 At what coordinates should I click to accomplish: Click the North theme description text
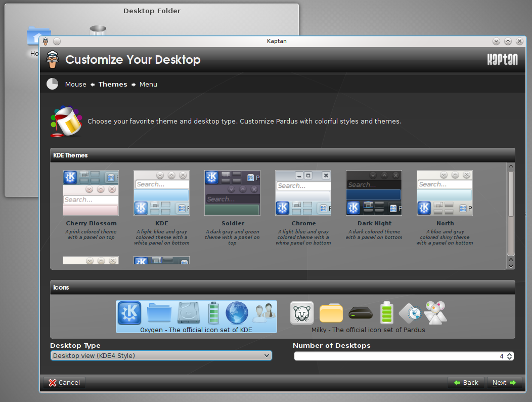point(445,237)
